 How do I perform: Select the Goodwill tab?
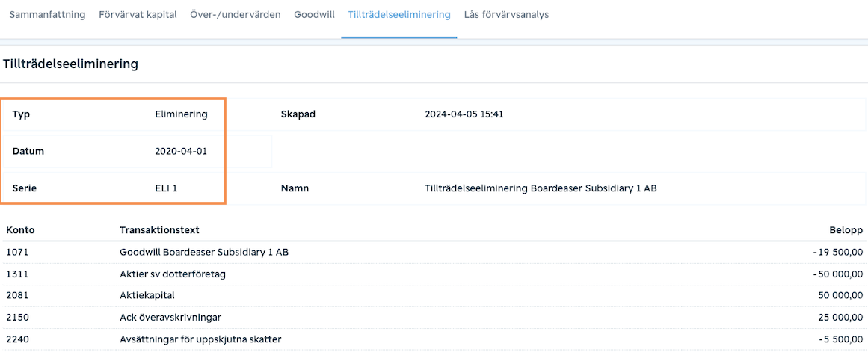pos(315,15)
